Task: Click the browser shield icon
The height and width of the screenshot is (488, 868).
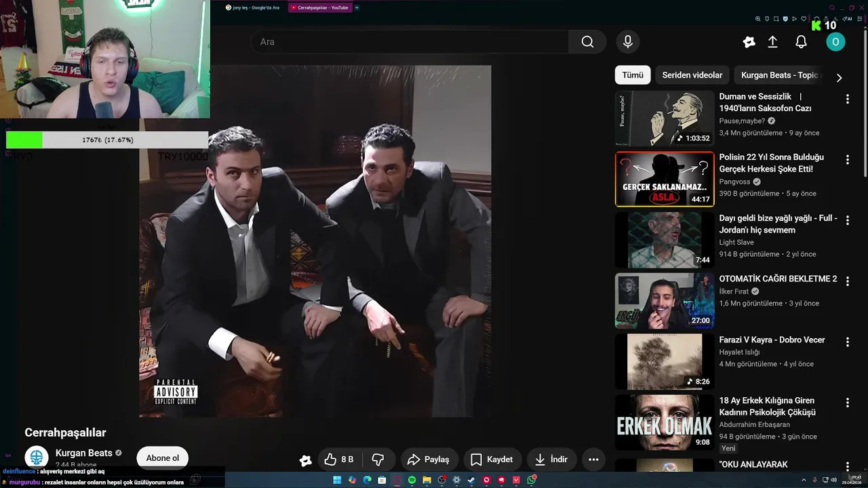Action: [x=785, y=18]
